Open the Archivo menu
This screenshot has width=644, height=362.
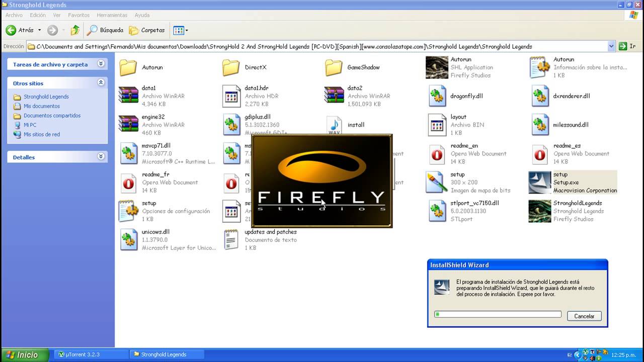coord(14,15)
